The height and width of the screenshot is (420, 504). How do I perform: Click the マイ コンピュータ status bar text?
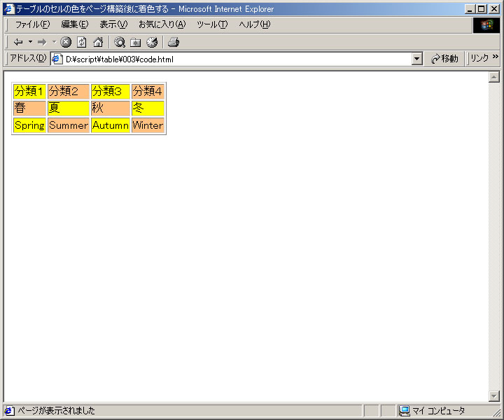(x=438, y=411)
